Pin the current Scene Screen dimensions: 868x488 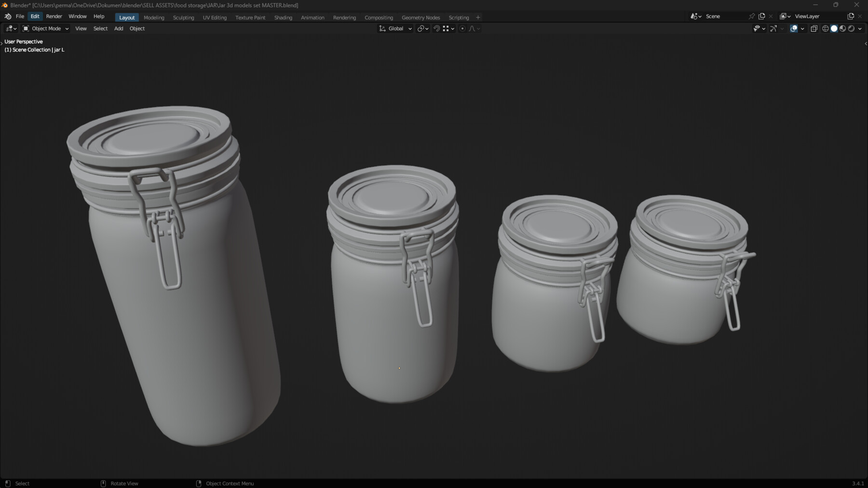tap(751, 16)
